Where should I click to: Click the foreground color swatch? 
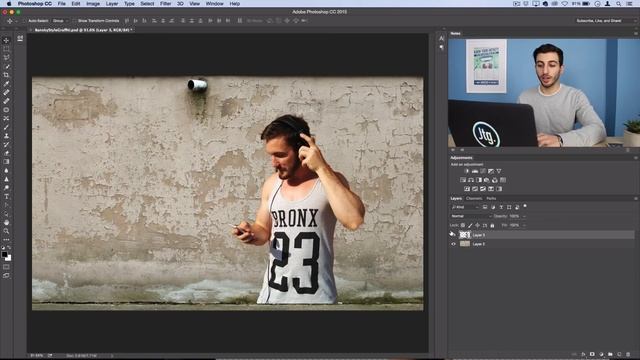[x=4, y=255]
